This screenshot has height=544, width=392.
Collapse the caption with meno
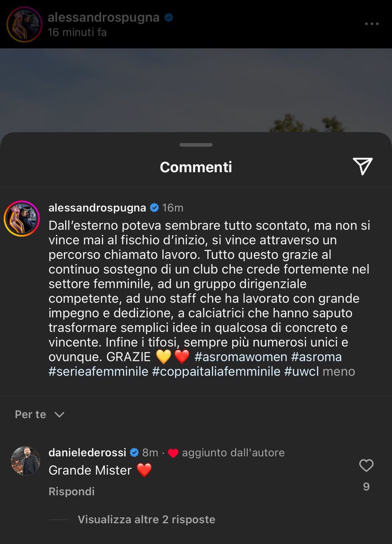pos(338,371)
